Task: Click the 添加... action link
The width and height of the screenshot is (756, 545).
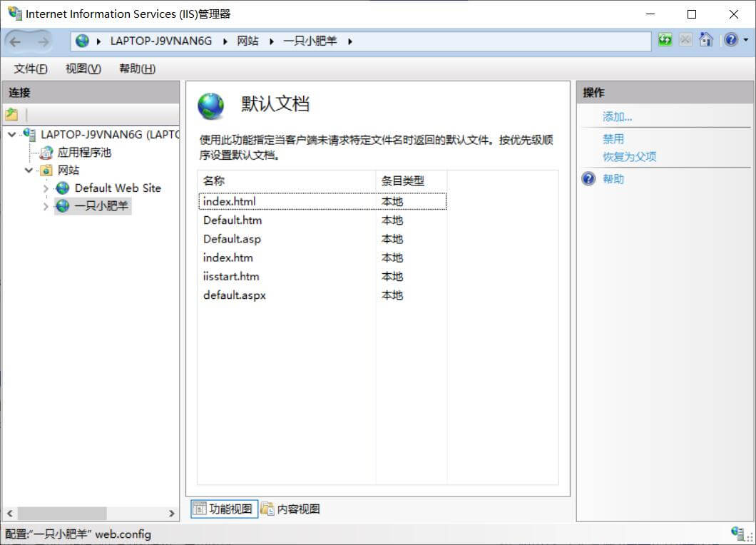Action: click(617, 117)
